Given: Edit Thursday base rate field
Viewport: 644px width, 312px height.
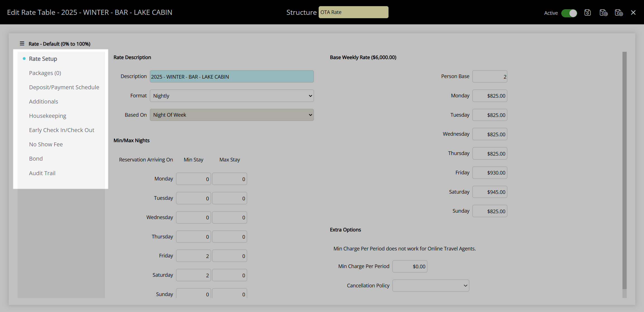Looking at the screenshot, I should pos(490,153).
